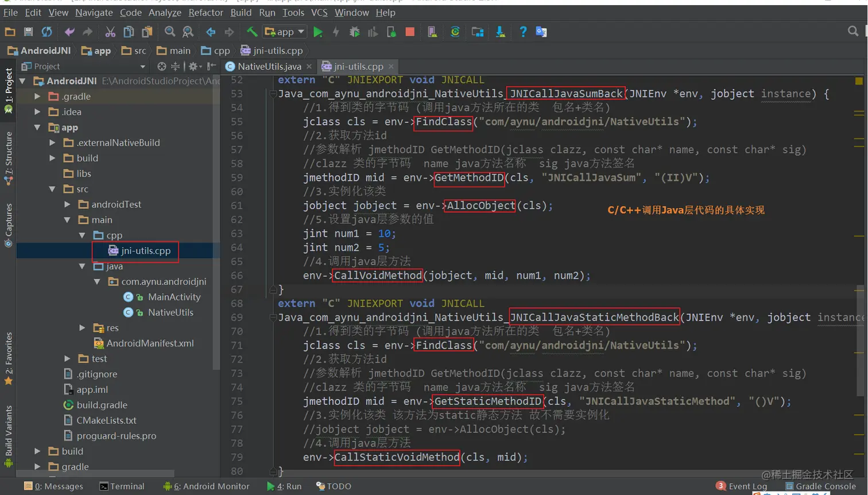
Task: Open the Navigate menu
Action: 94,13
